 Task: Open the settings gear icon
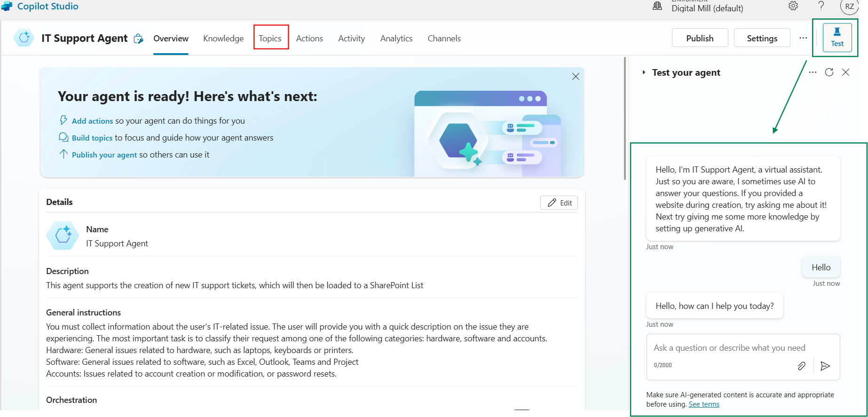tap(793, 6)
